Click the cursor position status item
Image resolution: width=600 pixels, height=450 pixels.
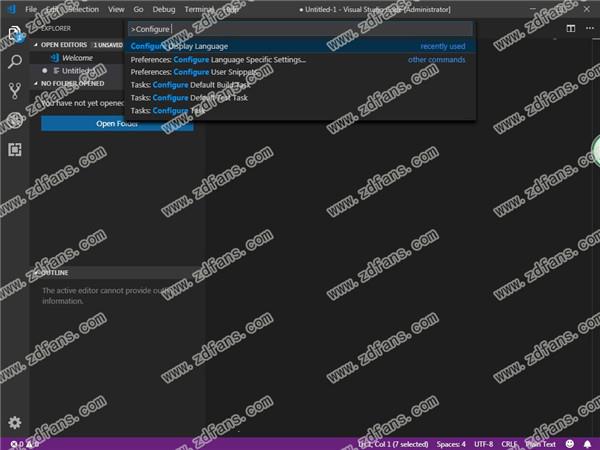(393, 444)
